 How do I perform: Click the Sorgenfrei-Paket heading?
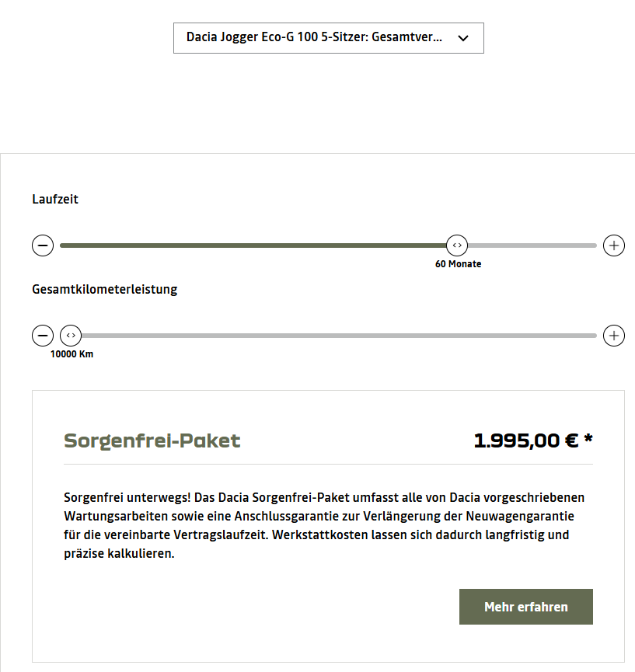152,441
